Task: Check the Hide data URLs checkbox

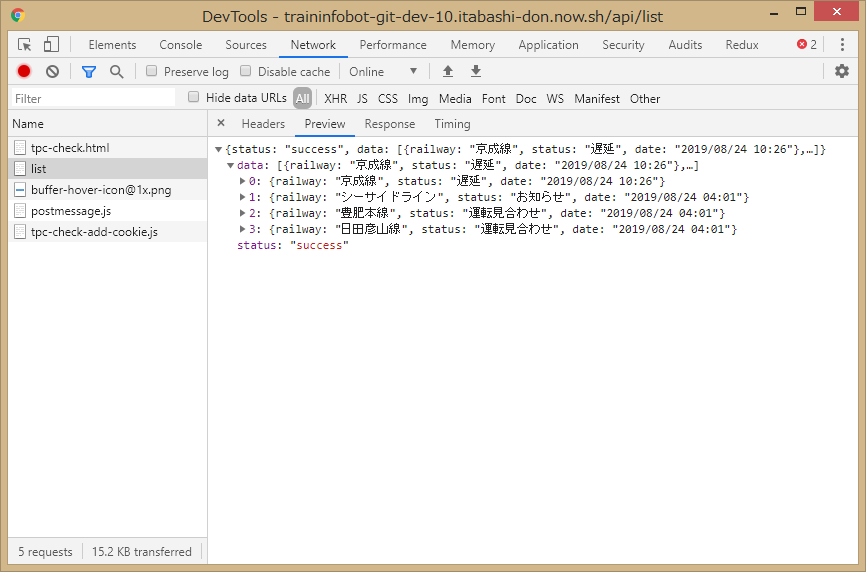Action: point(194,97)
